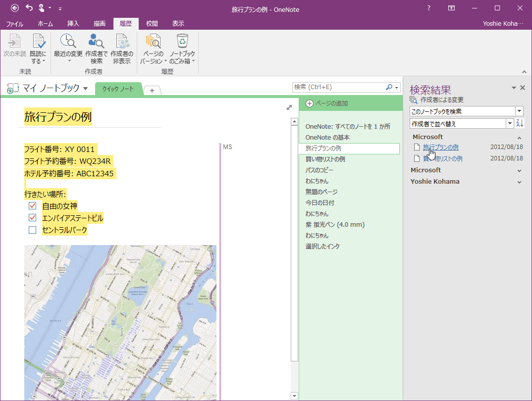This screenshot has width=532, height=401.
Task: Open 作成者で並べ替え sort dropdown
Action: pos(510,124)
